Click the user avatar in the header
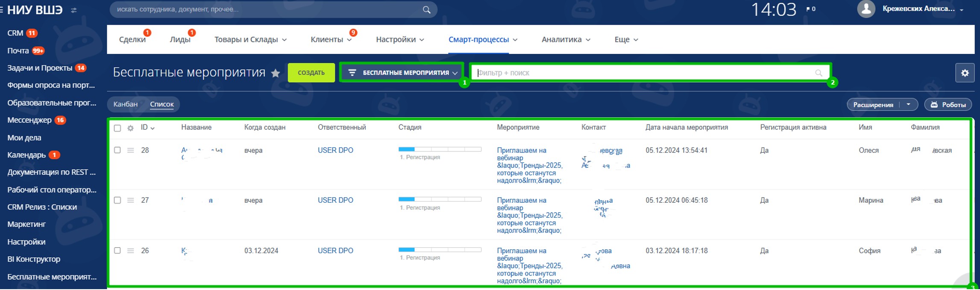This screenshot has height=290, width=980. 866,9
